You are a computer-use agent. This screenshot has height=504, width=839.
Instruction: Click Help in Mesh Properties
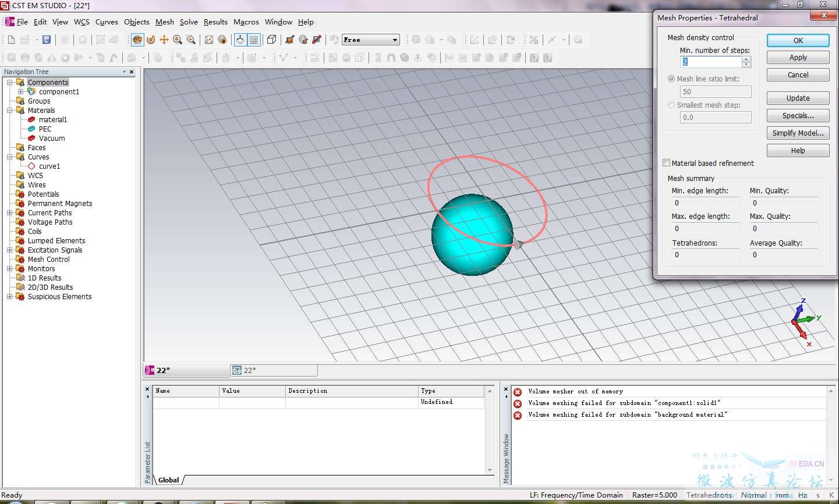(x=798, y=150)
